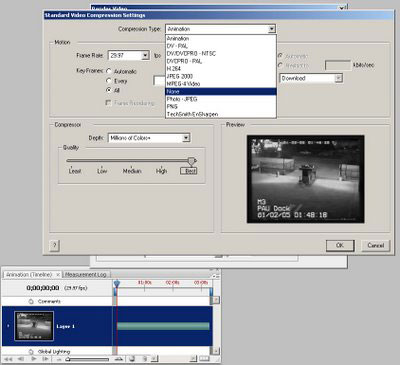Image resolution: width=400 pixels, height=365 pixels.
Task: Click the Medium quality label
Action: coord(132,171)
